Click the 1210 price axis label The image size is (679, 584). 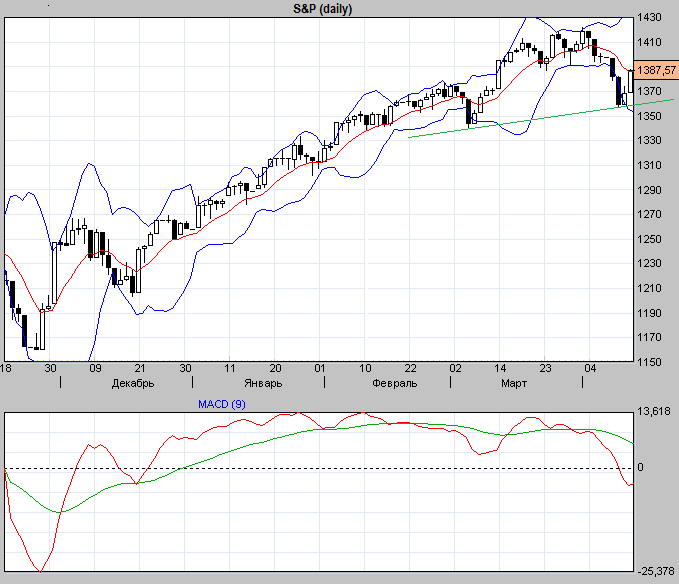click(x=649, y=288)
